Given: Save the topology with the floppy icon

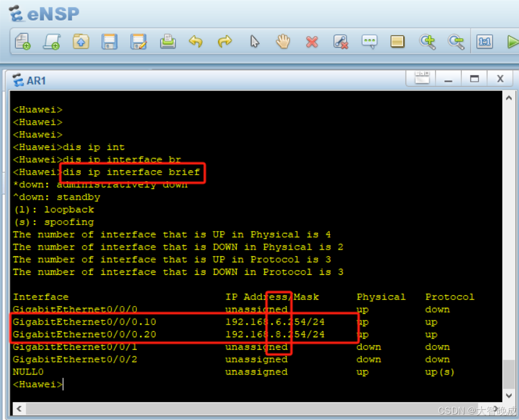Looking at the screenshot, I should pos(109,41).
